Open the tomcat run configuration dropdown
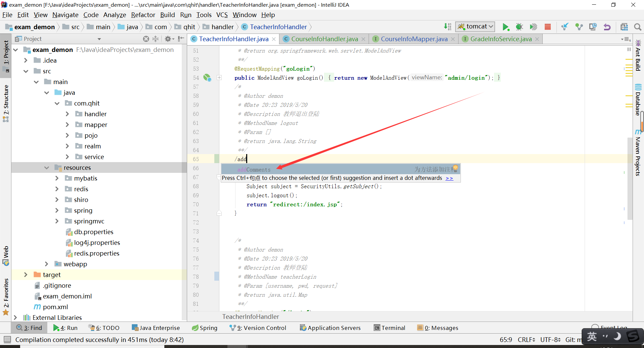The image size is (644, 348). pyautogui.click(x=476, y=26)
